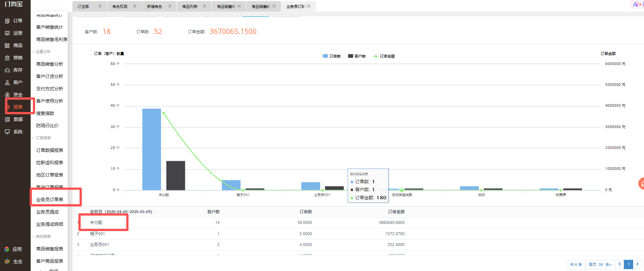Close the 角色权限 tab

click(x=134, y=6)
